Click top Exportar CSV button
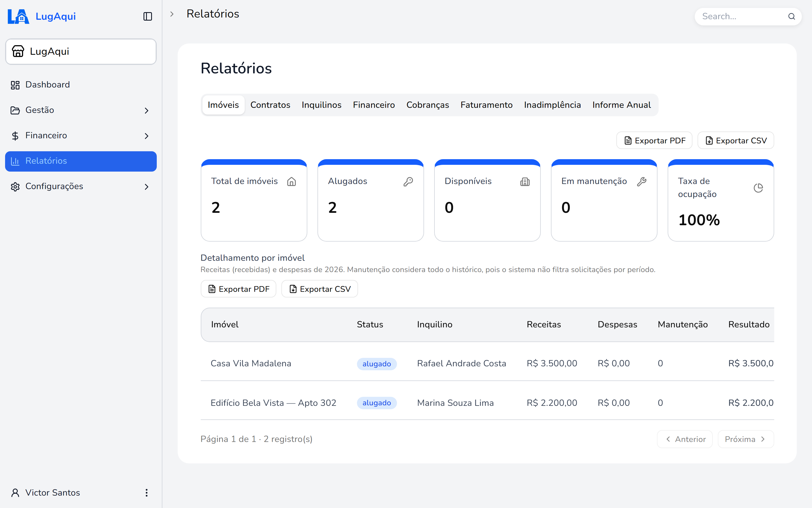 (x=736, y=141)
